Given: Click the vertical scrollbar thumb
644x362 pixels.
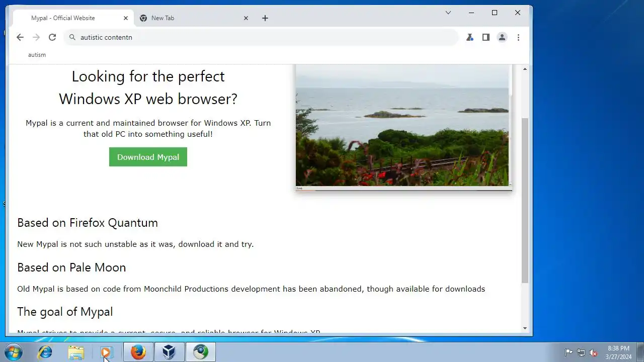Looking at the screenshot, I should point(525,200).
